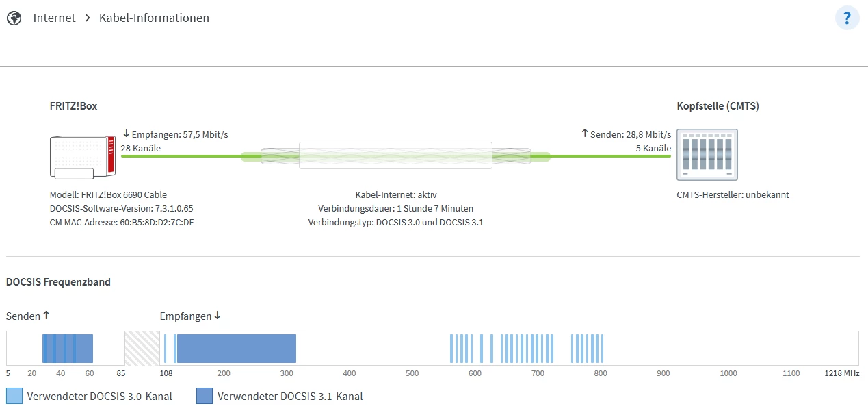Click the large DOCSIS 3.1 downstream block
The image size is (868, 415).
pos(236,348)
